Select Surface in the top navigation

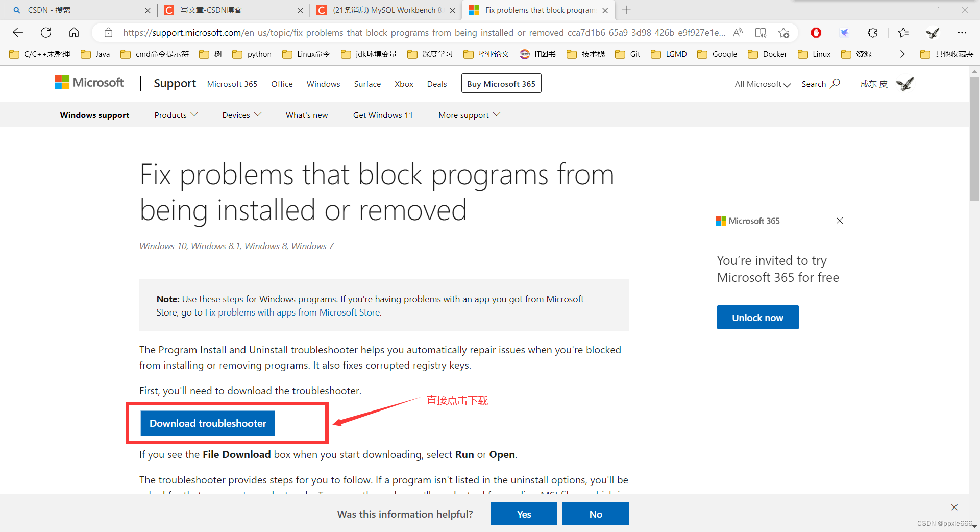[x=367, y=84]
